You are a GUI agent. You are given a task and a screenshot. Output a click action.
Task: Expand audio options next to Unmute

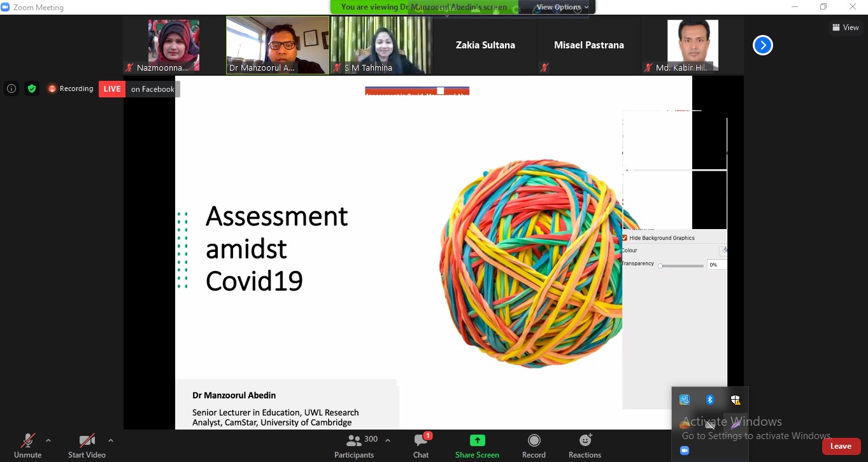click(x=48, y=440)
